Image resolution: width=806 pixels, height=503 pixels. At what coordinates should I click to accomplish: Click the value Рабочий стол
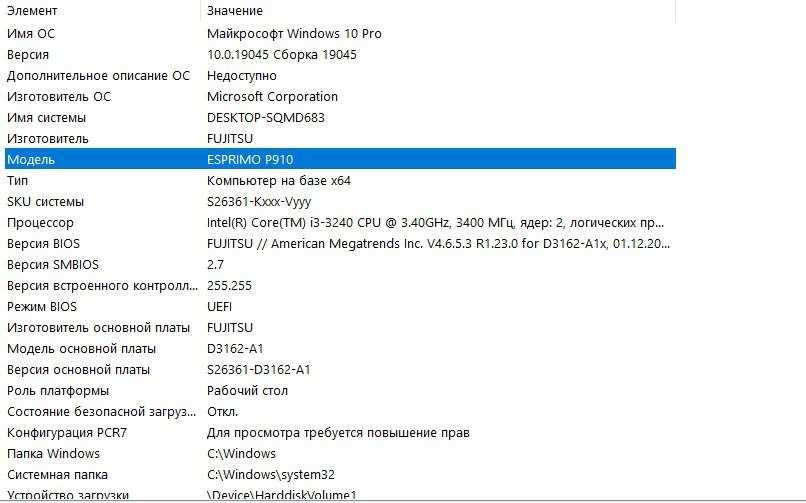tap(247, 391)
